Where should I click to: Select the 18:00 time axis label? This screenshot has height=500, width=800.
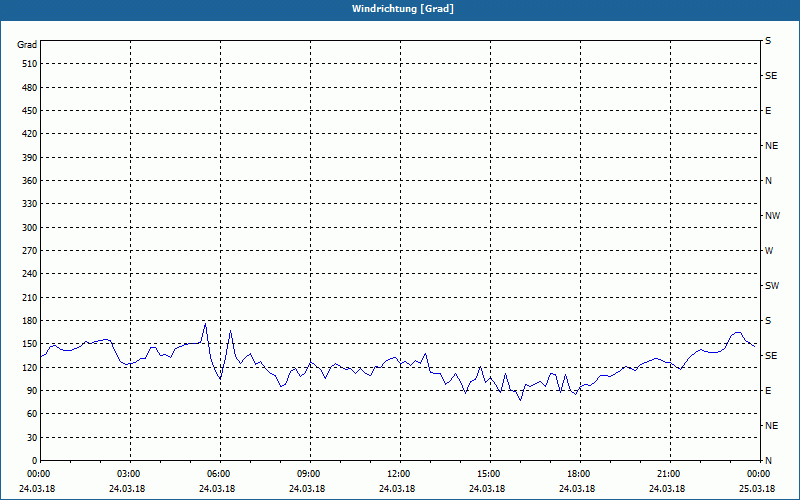tap(577, 474)
